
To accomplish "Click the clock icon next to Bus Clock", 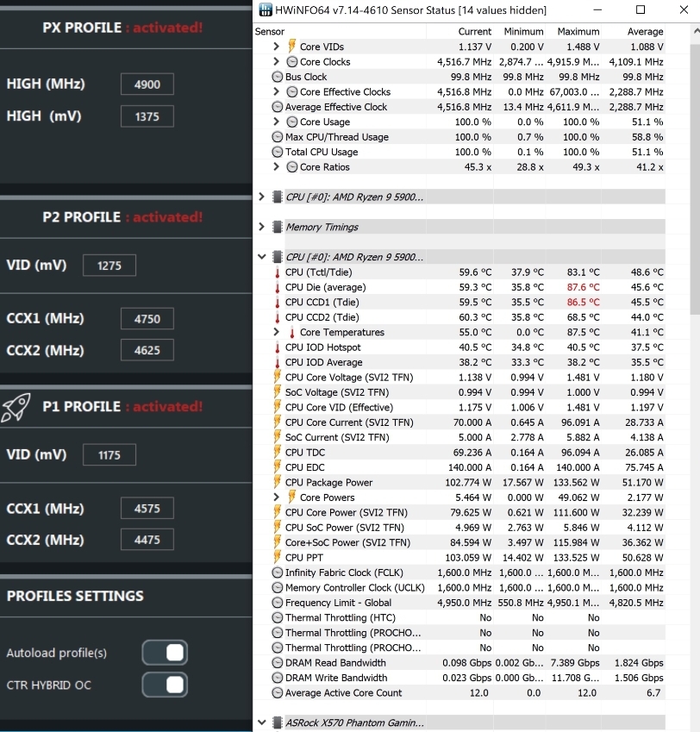I will pyautogui.click(x=277, y=77).
